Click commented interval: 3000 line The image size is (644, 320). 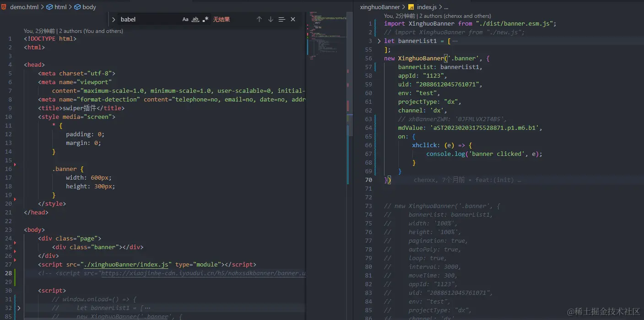tap(423, 267)
